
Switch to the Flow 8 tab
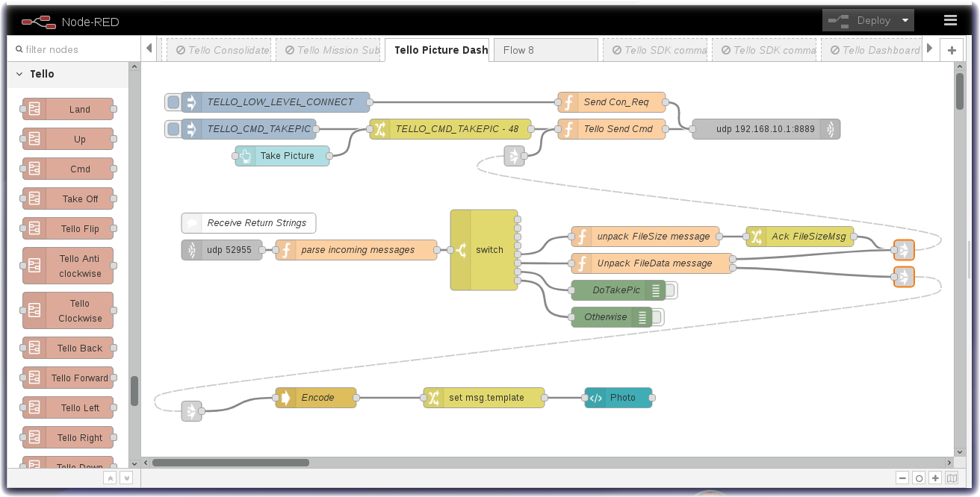click(x=545, y=50)
